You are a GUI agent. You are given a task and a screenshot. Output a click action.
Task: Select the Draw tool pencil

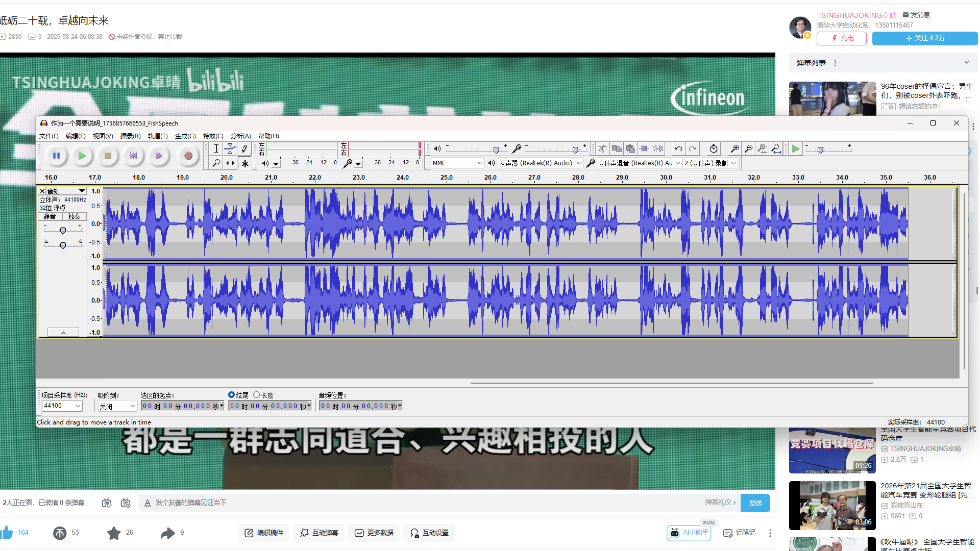[x=244, y=148]
